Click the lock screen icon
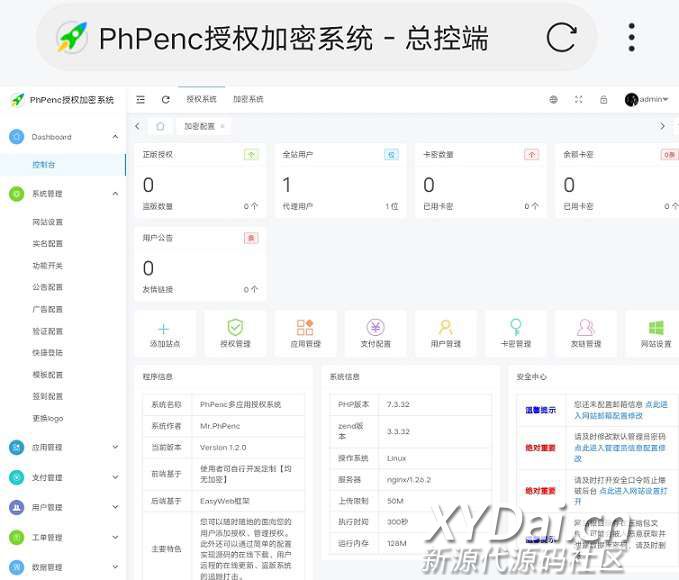The height and width of the screenshot is (580, 679). coord(603,100)
